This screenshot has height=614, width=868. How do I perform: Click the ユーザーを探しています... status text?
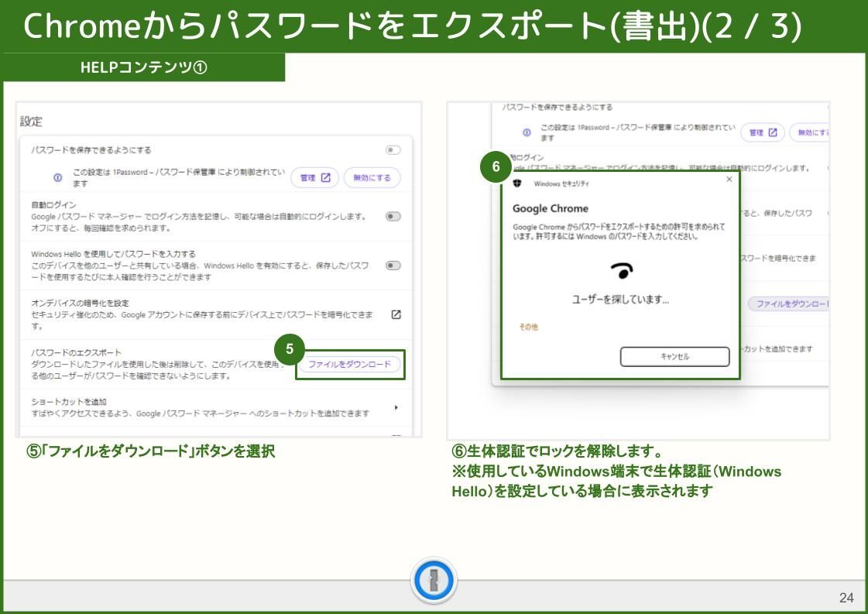pyautogui.click(x=620, y=300)
